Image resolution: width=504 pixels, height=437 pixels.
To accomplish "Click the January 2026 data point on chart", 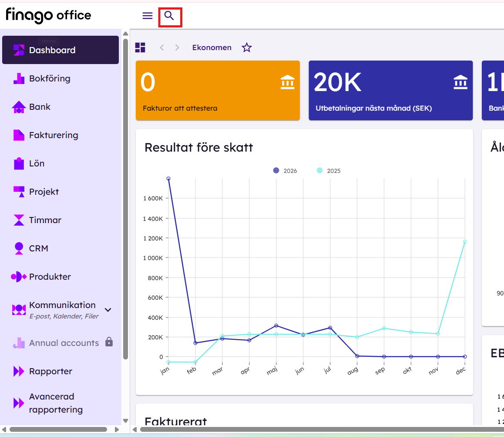I will [168, 179].
